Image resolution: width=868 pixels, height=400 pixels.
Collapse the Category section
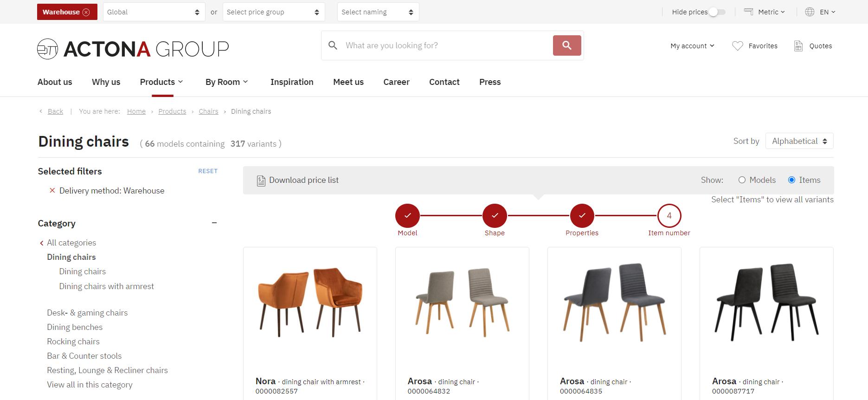pyautogui.click(x=214, y=223)
